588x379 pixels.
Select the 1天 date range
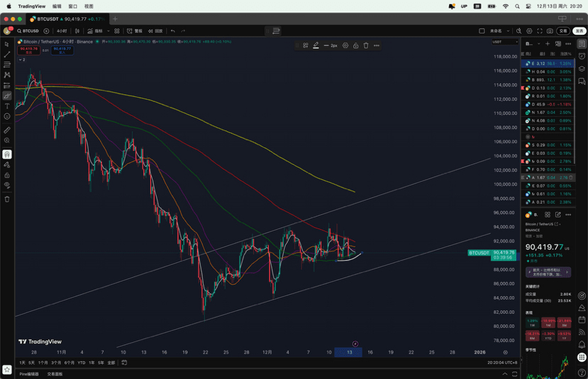click(x=23, y=363)
